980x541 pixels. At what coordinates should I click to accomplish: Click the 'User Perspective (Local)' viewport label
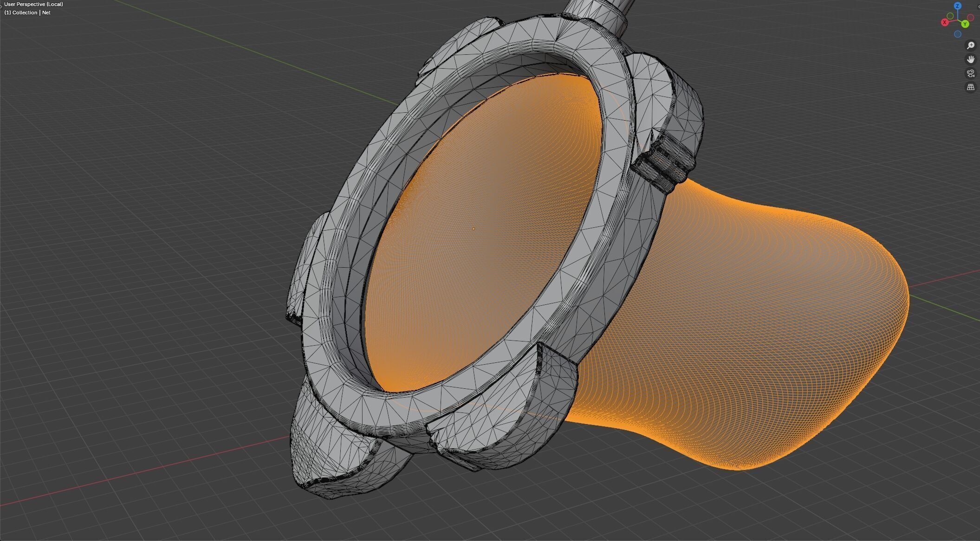pyautogui.click(x=33, y=4)
